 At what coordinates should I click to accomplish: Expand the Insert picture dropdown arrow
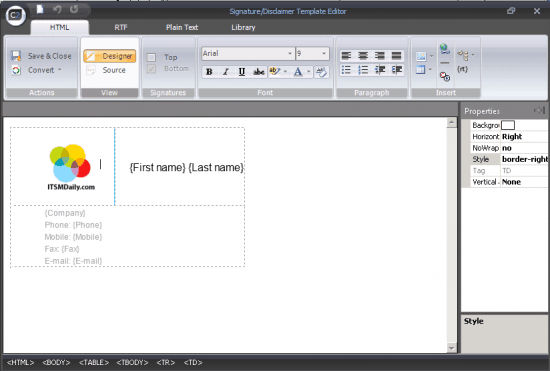[431, 56]
